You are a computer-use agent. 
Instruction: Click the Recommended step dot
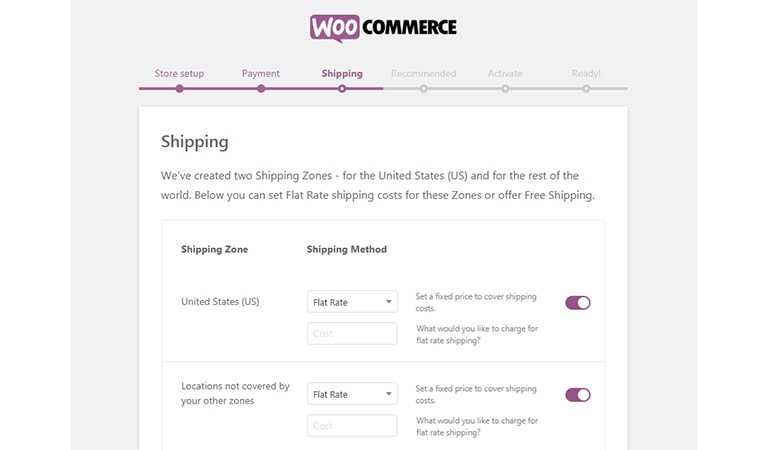pos(424,89)
